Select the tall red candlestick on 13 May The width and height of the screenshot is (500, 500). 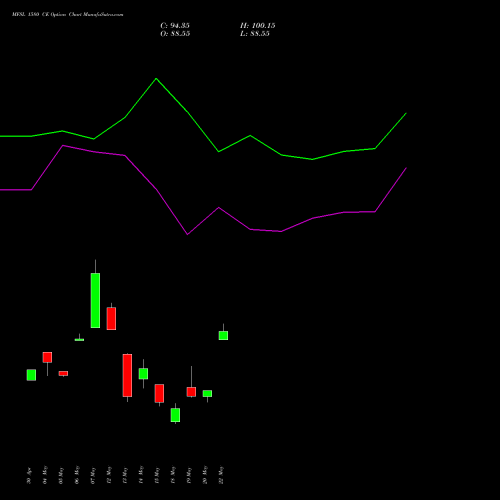[127, 375]
